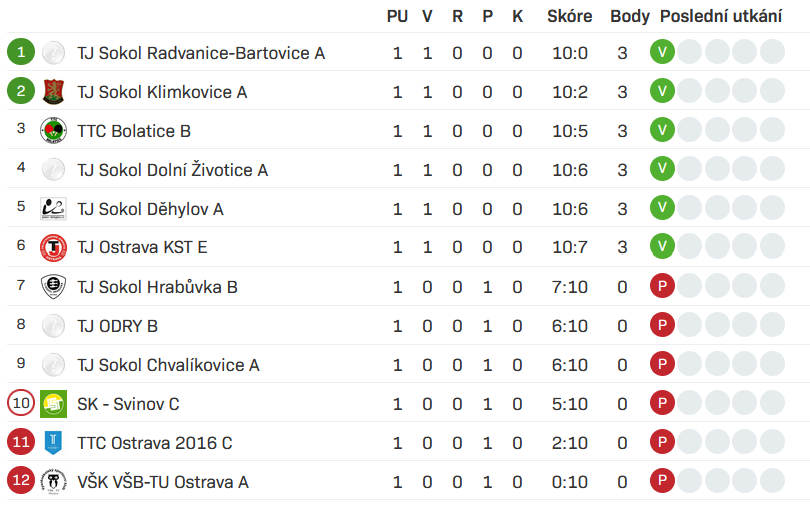Click red P result badge for TJ ODRY B
The image size is (810, 506).
(662, 325)
